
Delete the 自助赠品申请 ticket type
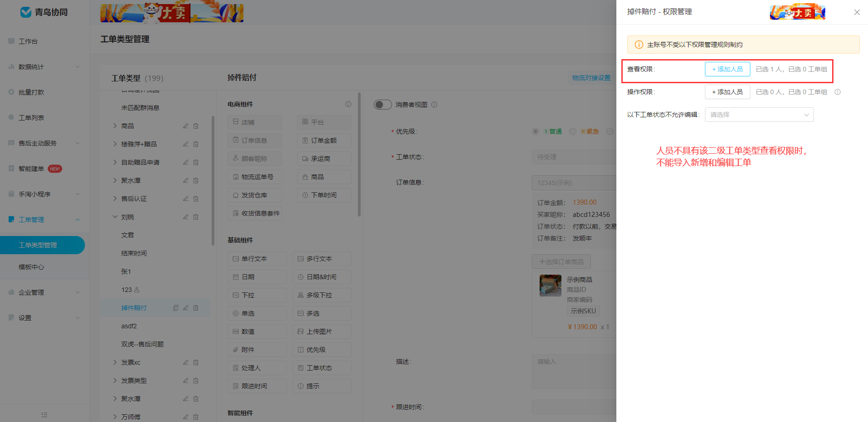pos(196,162)
